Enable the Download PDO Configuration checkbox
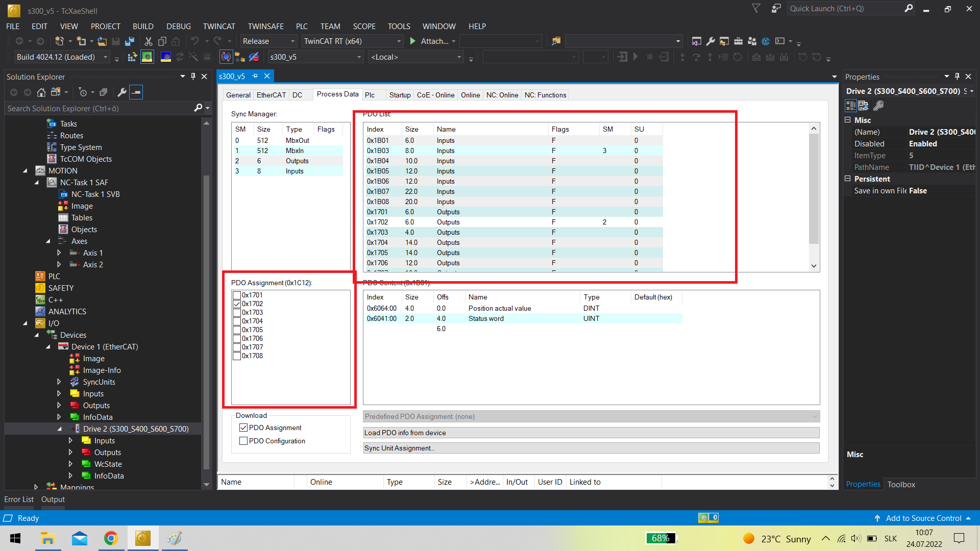 coord(243,441)
